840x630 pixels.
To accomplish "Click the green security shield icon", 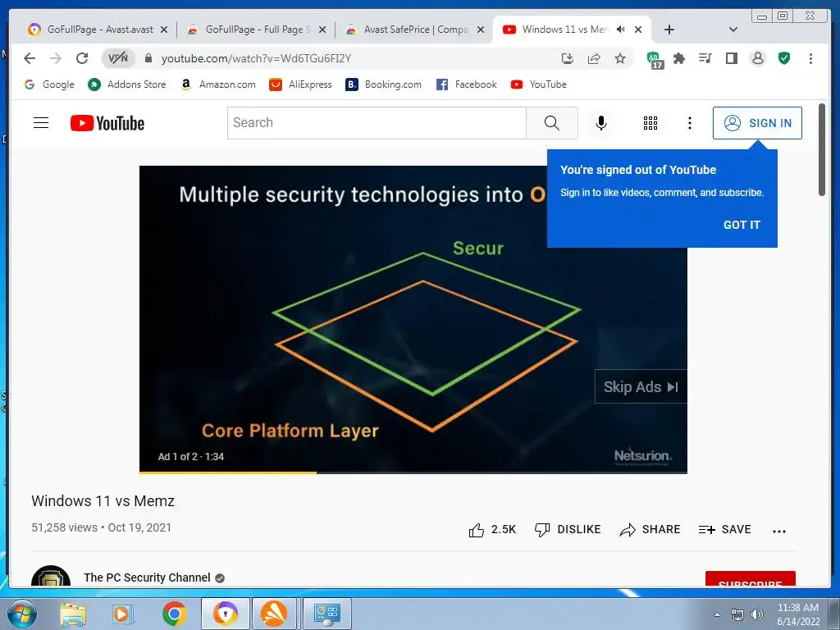I will coord(783,58).
